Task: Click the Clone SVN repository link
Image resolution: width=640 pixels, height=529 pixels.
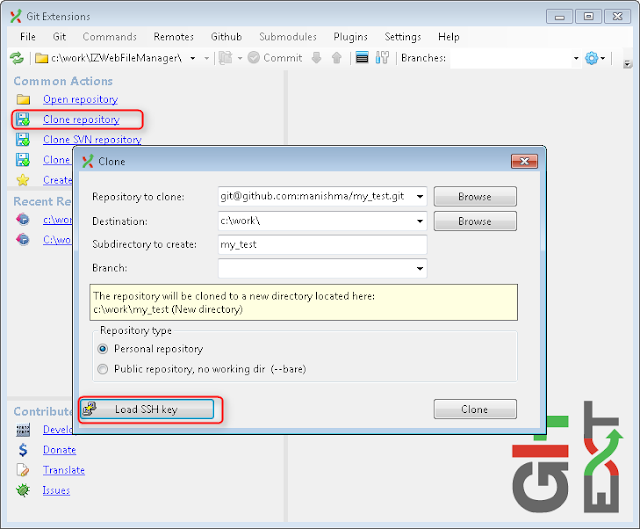Action: [92, 139]
